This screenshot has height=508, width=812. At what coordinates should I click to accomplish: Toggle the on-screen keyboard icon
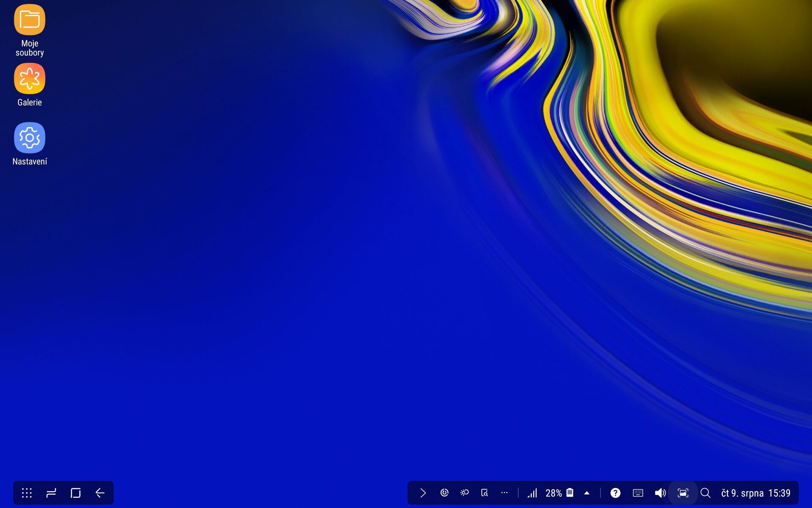(638, 493)
